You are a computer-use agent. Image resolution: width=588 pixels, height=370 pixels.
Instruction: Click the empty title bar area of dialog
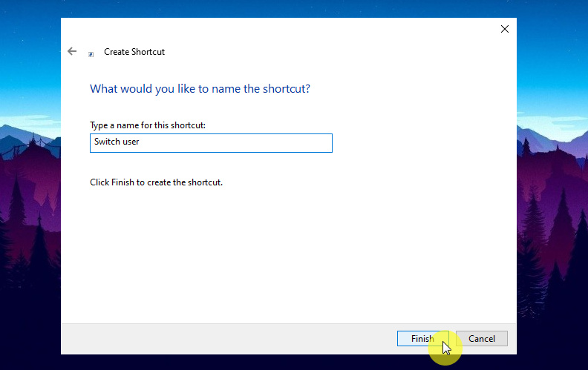point(297,30)
